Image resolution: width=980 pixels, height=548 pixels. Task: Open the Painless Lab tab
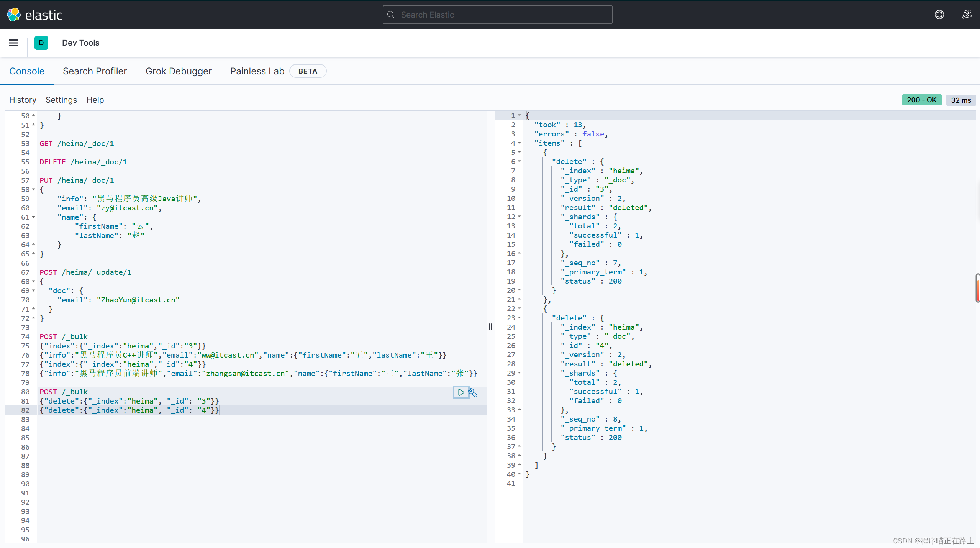257,71
